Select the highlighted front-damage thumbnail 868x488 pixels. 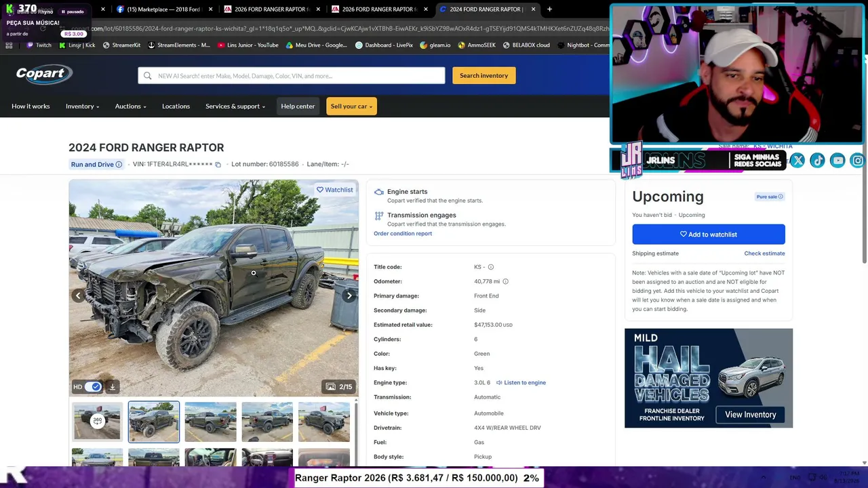[154, 422]
